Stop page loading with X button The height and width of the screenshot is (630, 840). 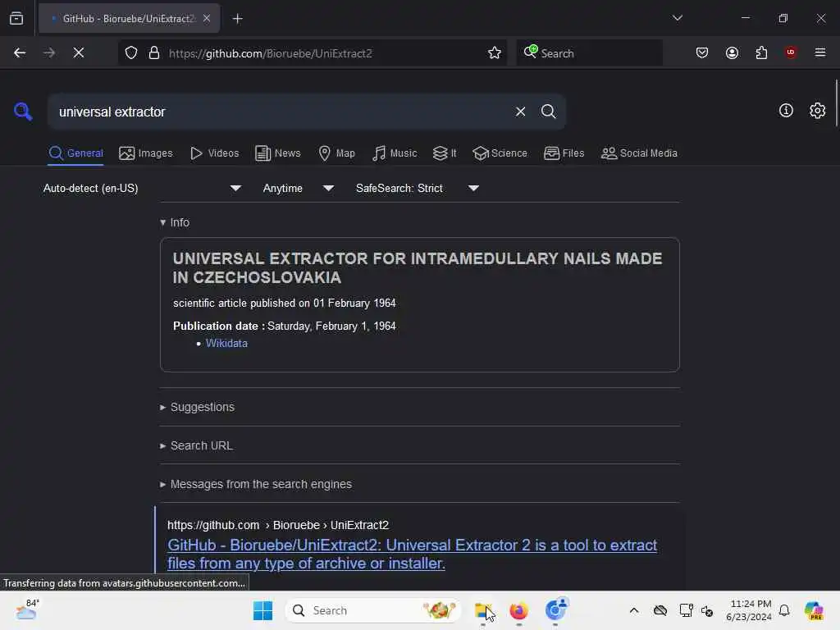[x=79, y=53]
